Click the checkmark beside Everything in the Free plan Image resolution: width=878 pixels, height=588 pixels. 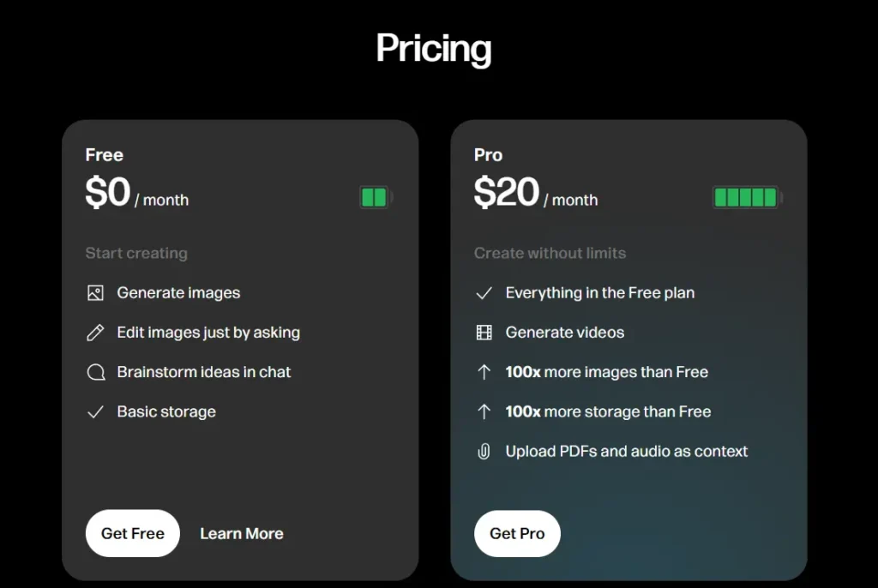tap(484, 293)
